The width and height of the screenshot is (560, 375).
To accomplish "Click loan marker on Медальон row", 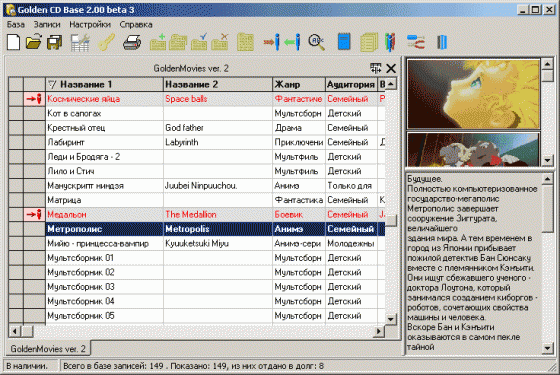I will [35, 214].
